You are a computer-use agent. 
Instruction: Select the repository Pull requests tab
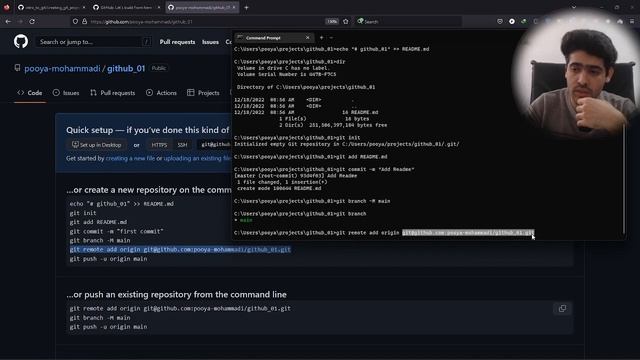pos(113,93)
